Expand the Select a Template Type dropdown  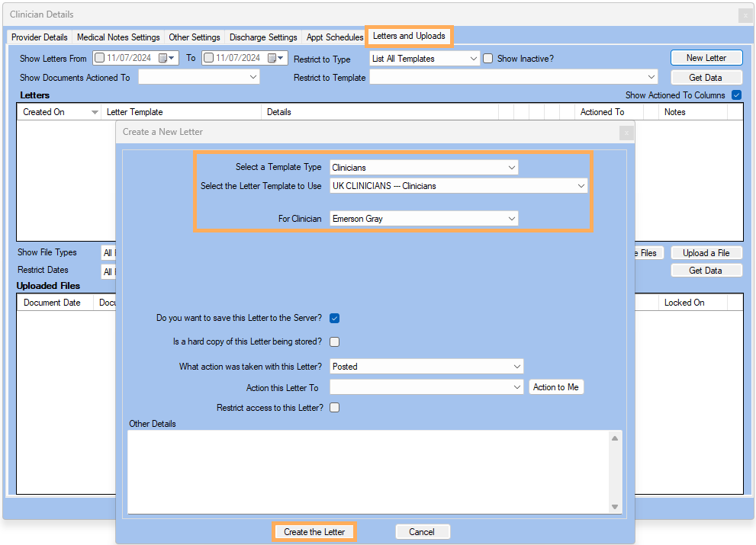point(511,168)
